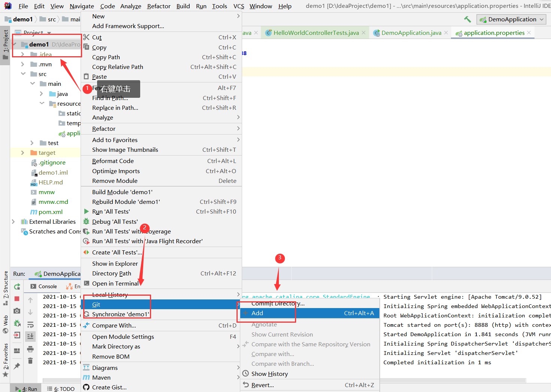Choose Revert... in Git submenu
551x392 pixels.
310,385
